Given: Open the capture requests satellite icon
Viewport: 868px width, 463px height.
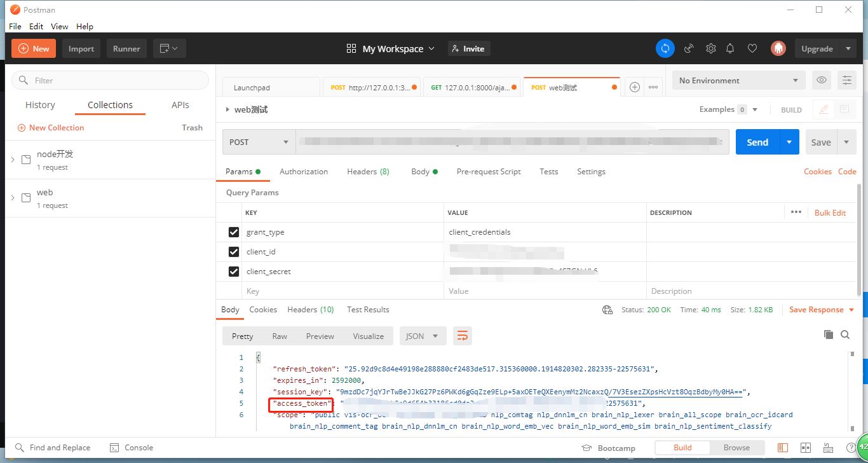Looking at the screenshot, I should [x=689, y=48].
